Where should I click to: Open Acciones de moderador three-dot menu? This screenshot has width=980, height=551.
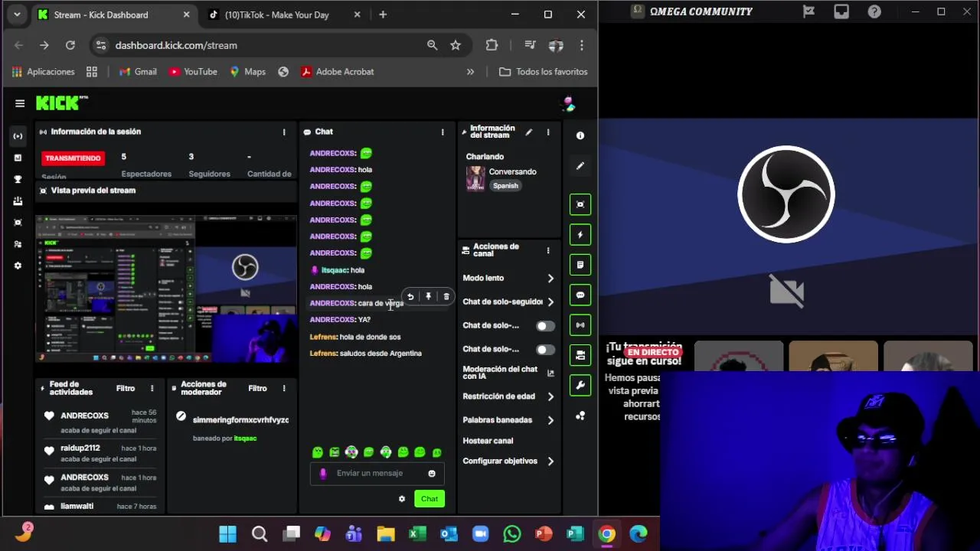pos(284,389)
